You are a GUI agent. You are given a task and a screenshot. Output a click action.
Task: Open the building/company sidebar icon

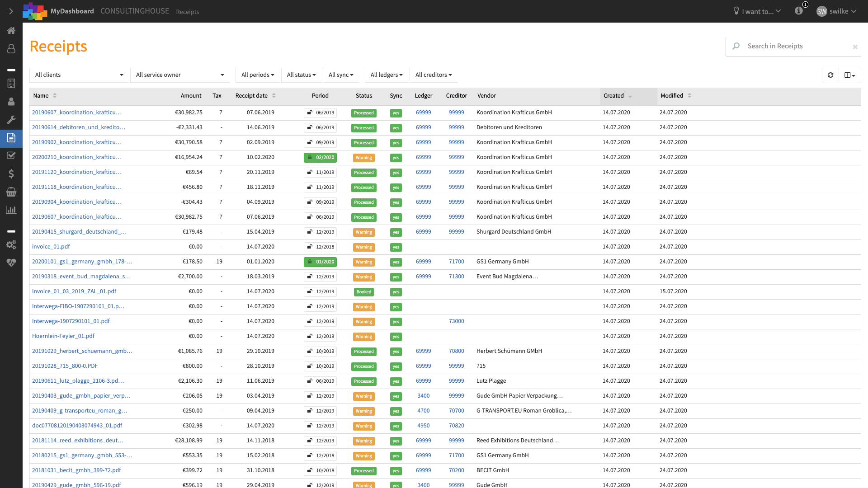coord(11,84)
